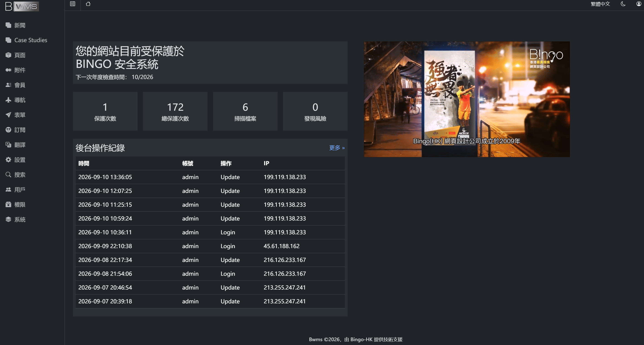Click the 更多 » link for operation logs
The height and width of the screenshot is (345, 644).
[337, 148]
